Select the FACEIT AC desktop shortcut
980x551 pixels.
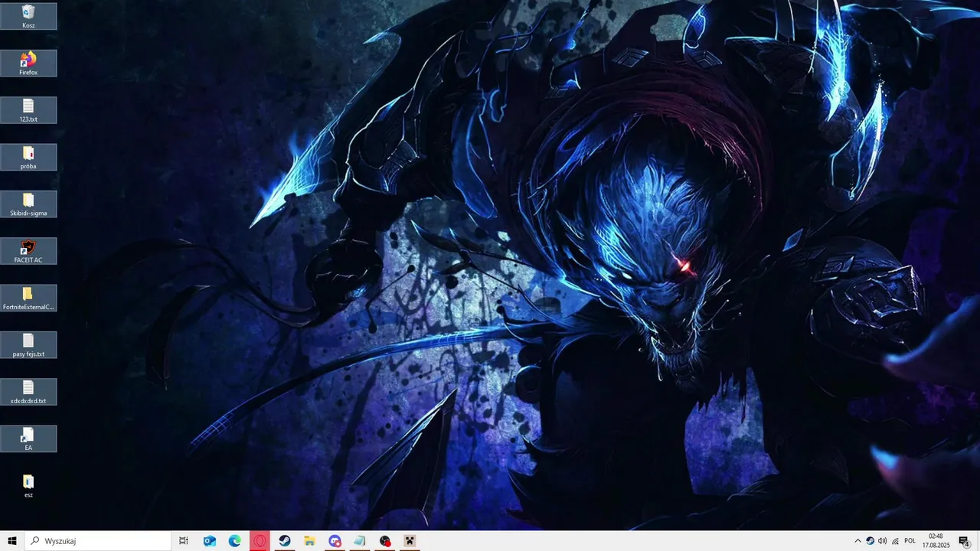tap(28, 251)
